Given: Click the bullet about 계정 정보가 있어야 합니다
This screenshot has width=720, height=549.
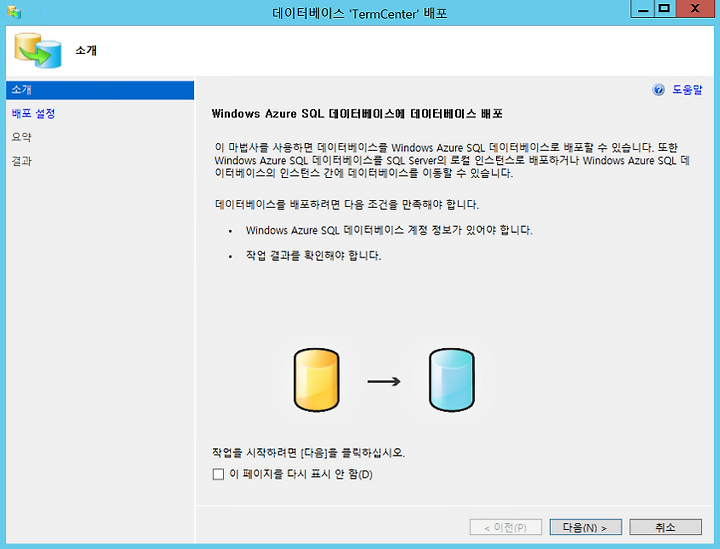Looking at the screenshot, I should (389, 230).
